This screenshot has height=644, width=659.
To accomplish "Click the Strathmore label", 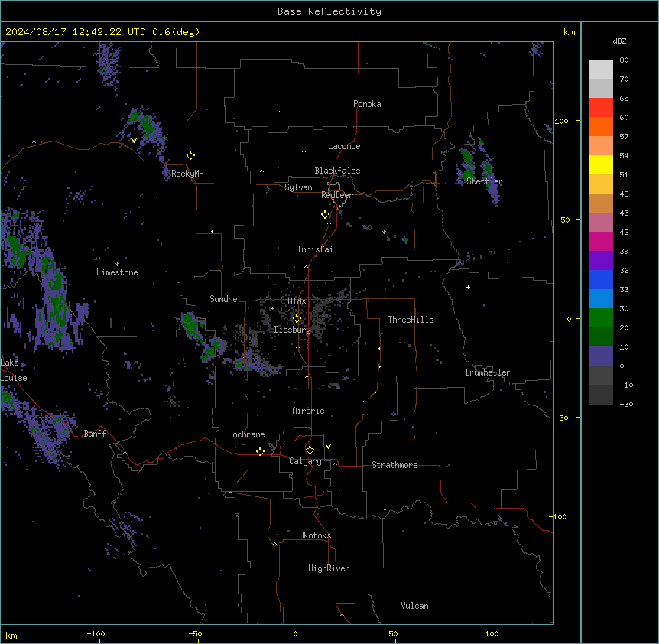I will click(x=394, y=465).
